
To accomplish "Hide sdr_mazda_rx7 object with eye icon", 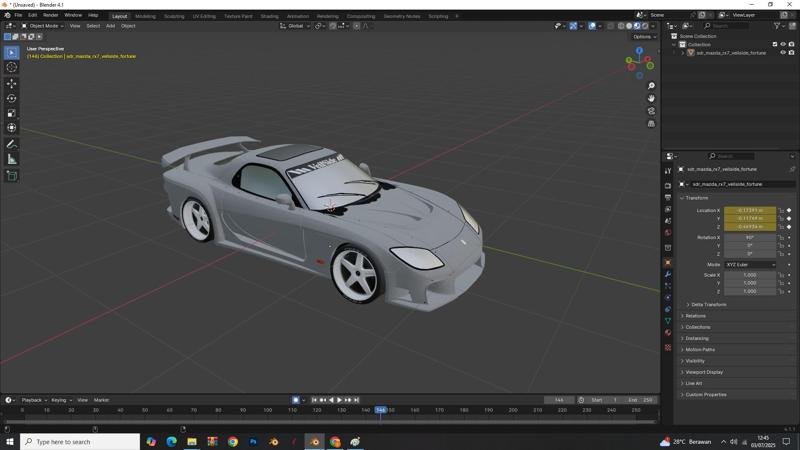I will click(x=783, y=53).
